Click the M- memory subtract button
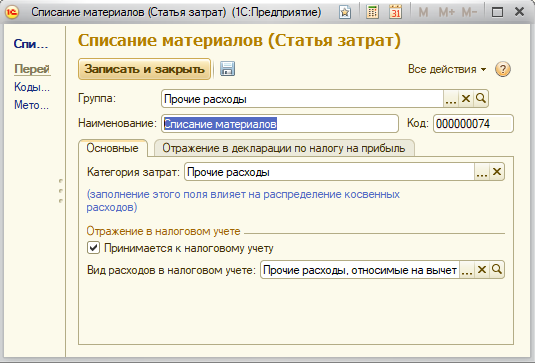This screenshot has width=535, height=363. (469, 13)
